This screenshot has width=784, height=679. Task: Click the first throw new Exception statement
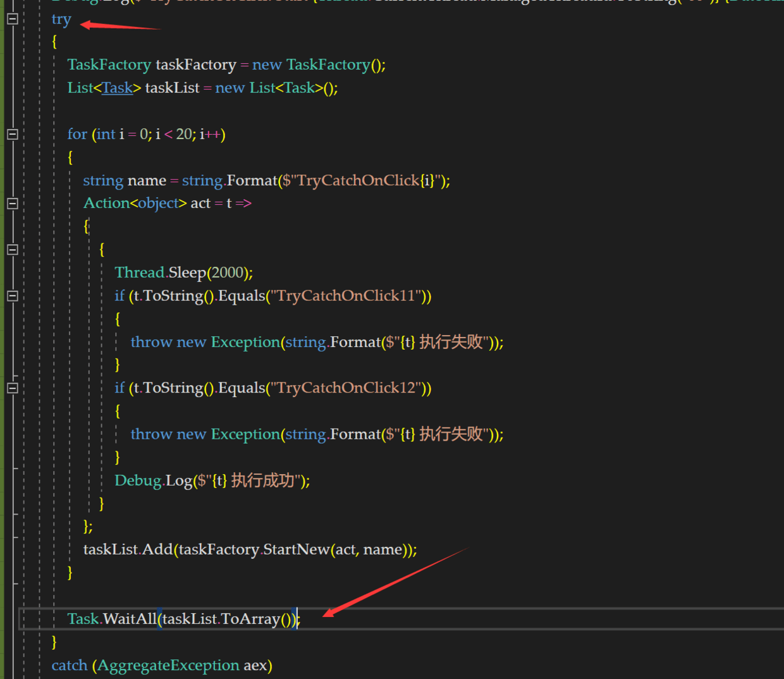pos(316,342)
